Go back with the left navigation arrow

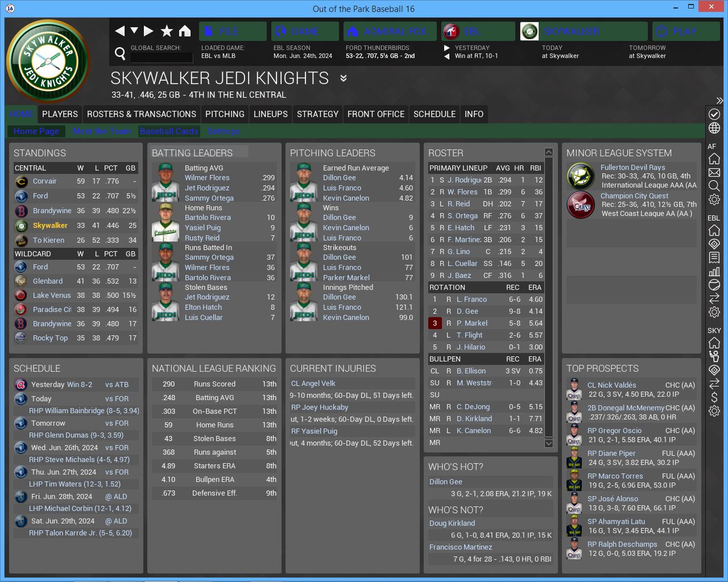(x=120, y=31)
